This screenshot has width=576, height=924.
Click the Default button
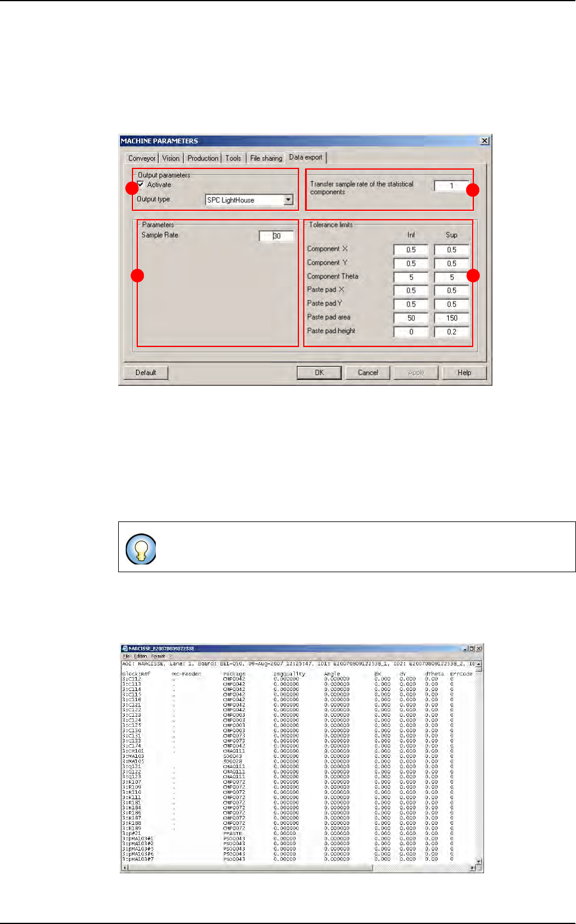pos(146,373)
